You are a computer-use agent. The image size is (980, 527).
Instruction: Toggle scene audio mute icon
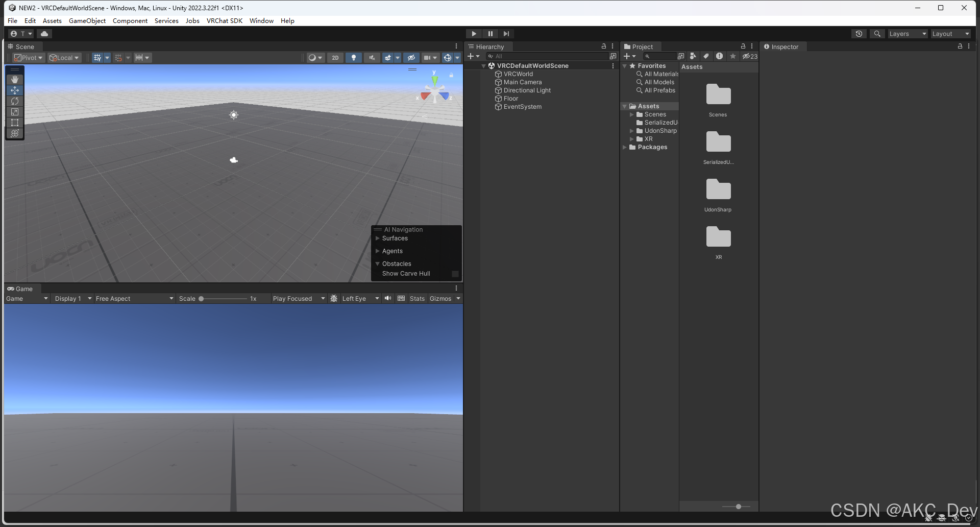pos(372,58)
